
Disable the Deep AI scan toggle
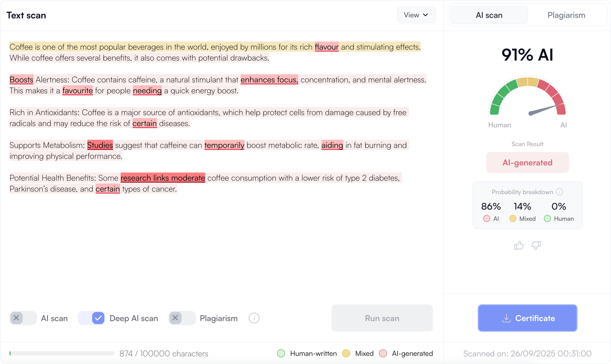(x=91, y=318)
